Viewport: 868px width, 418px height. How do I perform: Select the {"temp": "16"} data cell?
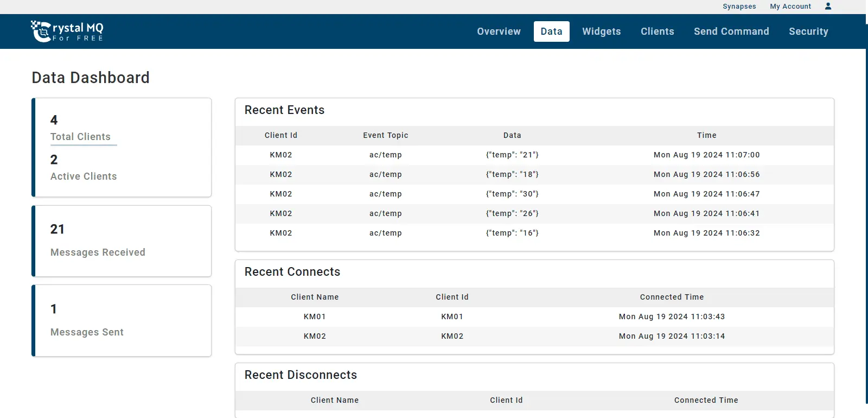512,233
